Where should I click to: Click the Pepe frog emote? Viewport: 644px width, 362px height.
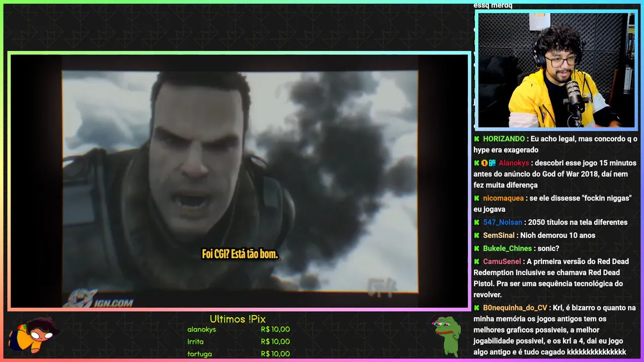tap(447, 336)
